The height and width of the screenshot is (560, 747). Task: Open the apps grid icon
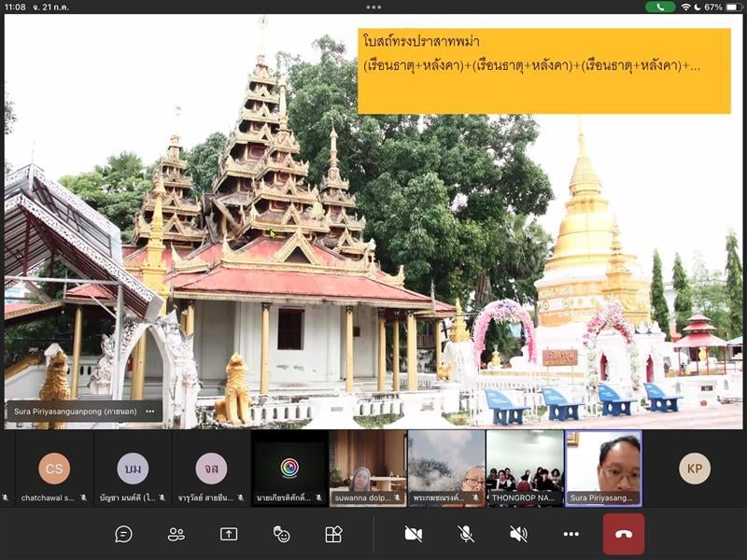click(x=333, y=534)
